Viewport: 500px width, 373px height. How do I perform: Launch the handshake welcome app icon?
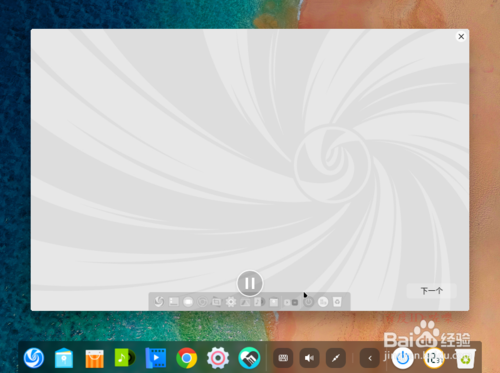pos(249,358)
